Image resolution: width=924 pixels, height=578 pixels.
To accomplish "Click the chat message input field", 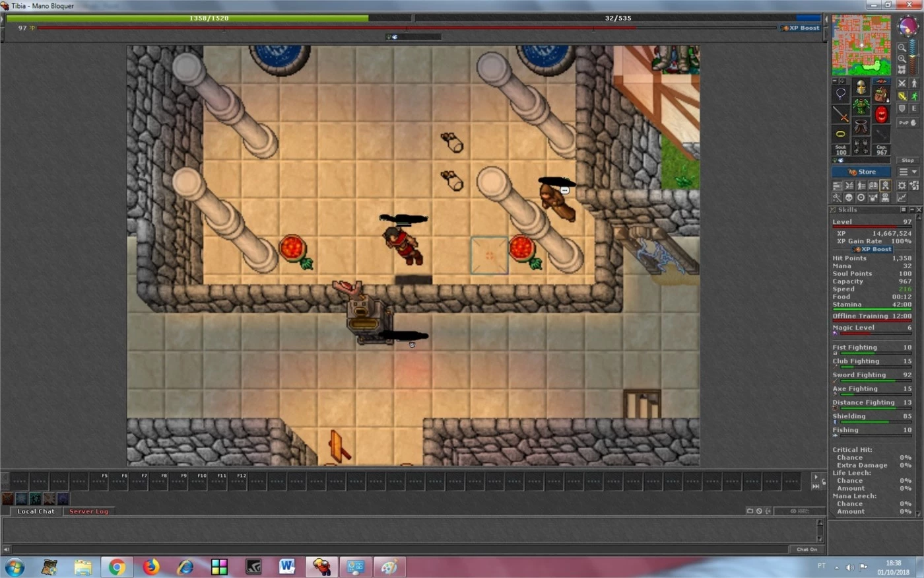I will (400, 550).
